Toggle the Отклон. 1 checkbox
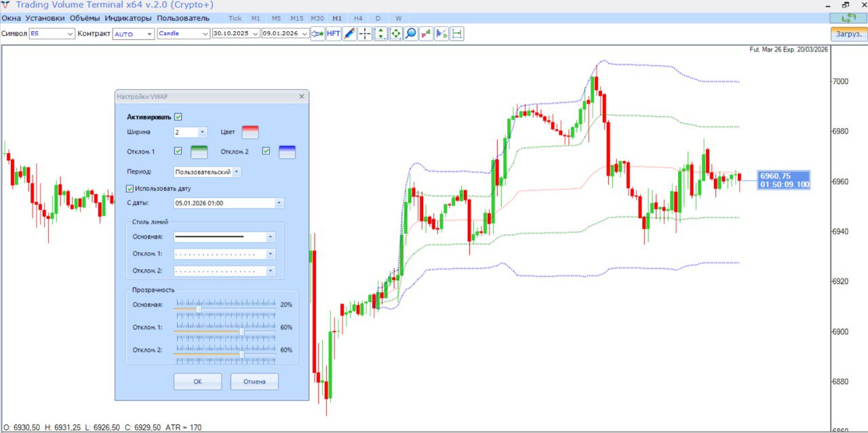This screenshot has width=868, height=433. (178, 150)
